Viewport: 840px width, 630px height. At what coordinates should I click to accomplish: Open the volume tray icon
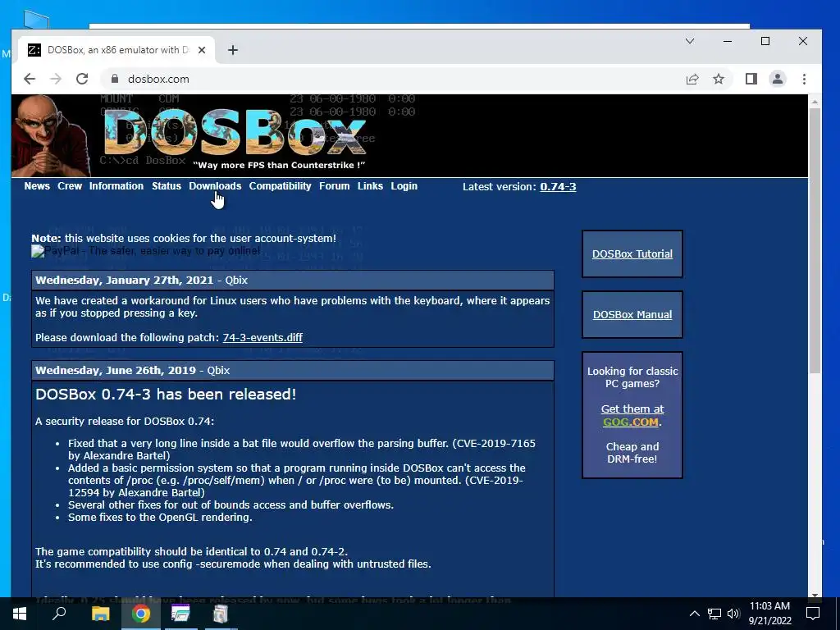(733, 614)
